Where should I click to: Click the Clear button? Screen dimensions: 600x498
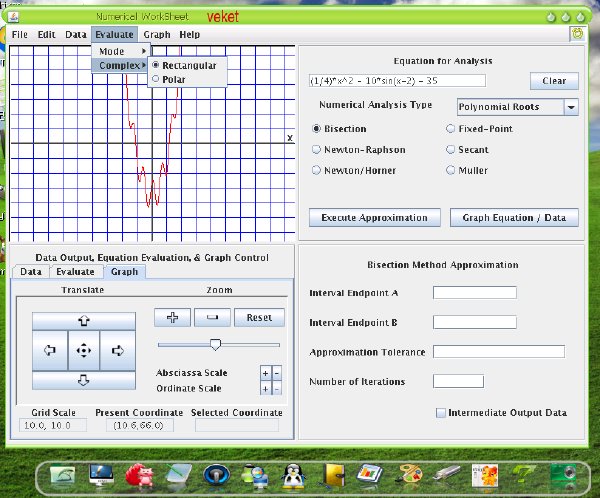[x=554, y=81]
